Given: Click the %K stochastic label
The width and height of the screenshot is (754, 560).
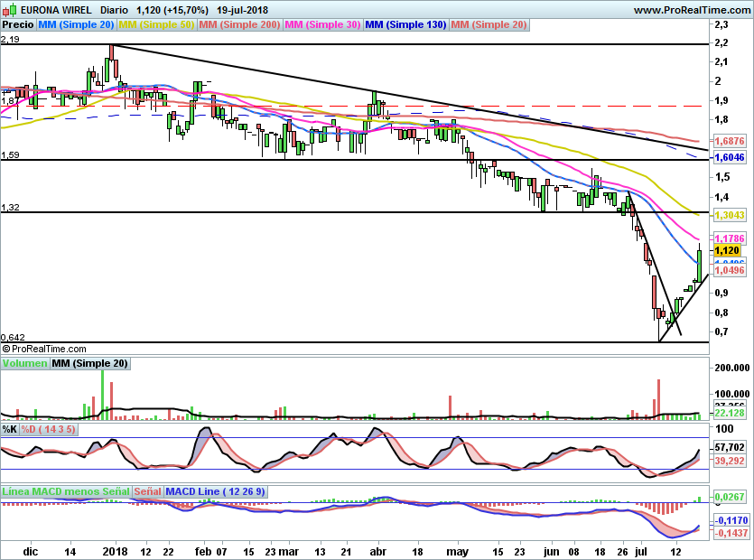Looking at the screenshot, I should 10,429.
